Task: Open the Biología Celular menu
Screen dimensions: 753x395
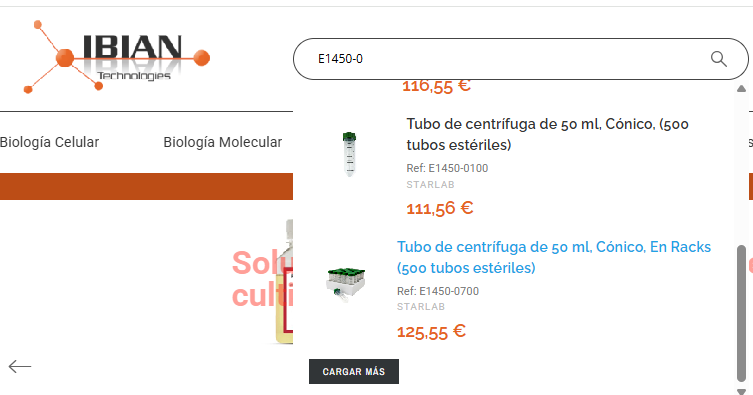Action: tap(49, 142)
